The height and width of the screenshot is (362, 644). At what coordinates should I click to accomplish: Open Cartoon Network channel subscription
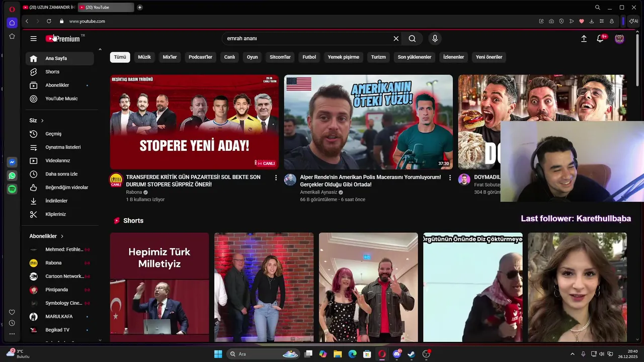tap(60, 277)
